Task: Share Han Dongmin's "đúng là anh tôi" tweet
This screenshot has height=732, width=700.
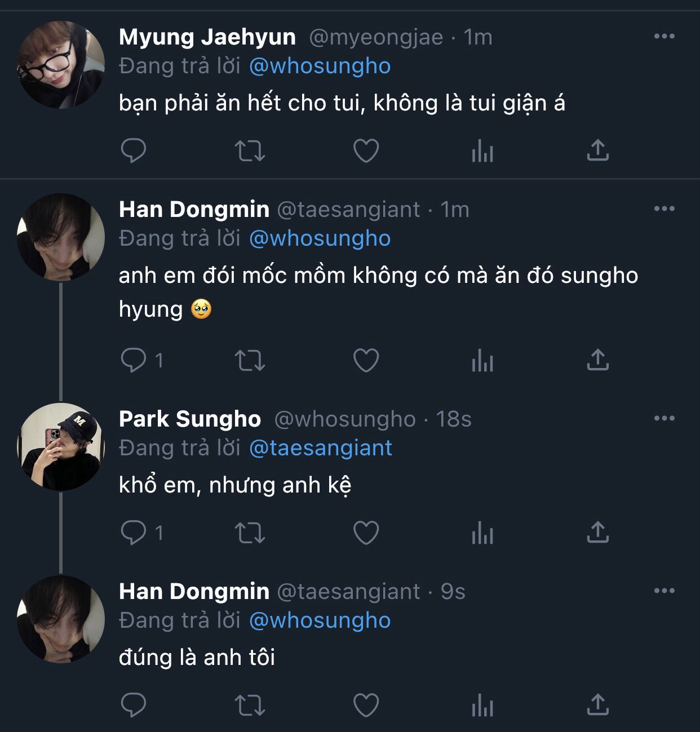Action: [x=598, y=705]
